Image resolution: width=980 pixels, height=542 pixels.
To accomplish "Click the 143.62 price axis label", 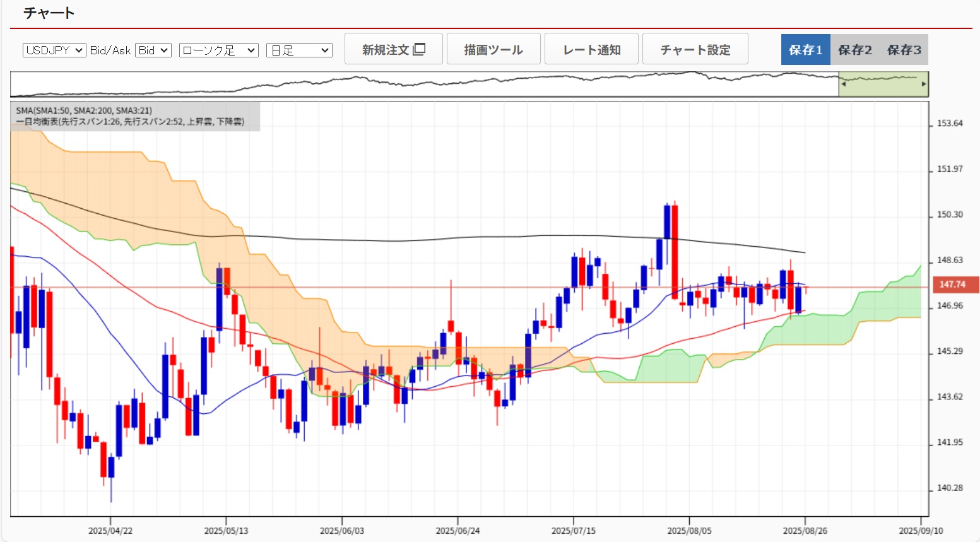I will click(950, 397).
